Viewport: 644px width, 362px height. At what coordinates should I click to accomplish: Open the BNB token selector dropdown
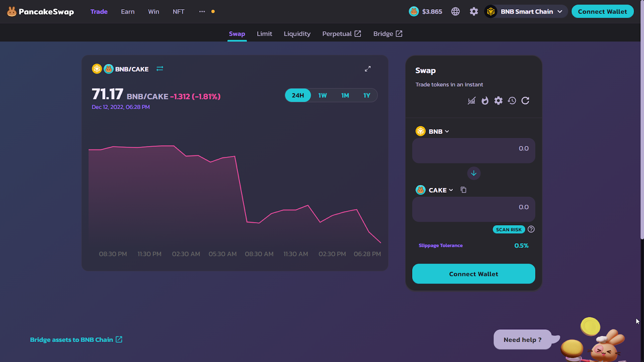pyautogui.click(x=438, y=132)
